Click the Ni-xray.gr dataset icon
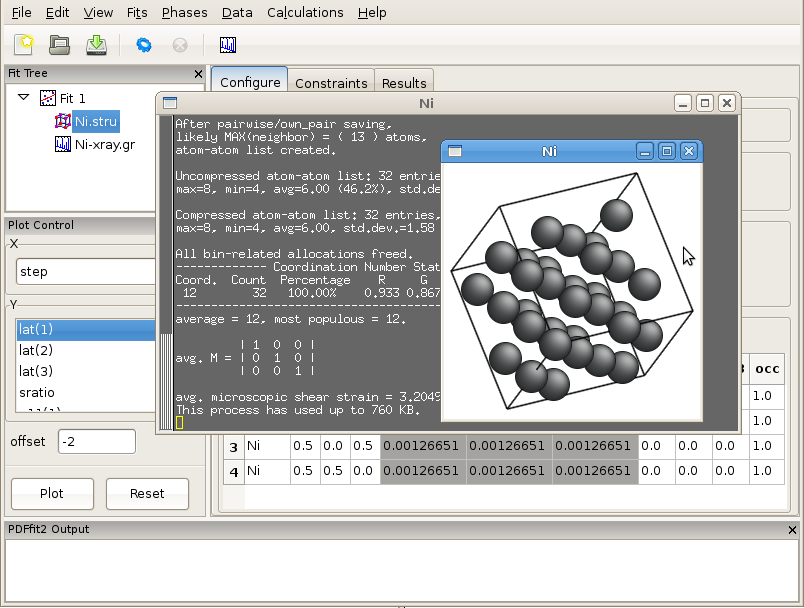The image size is (804, 608). coord(63,144)
